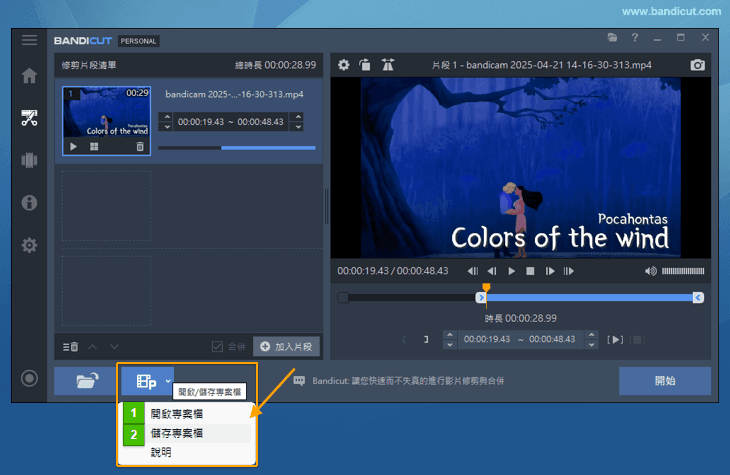Select the Colors of the wind thumbnail

[x=106, y=113]
